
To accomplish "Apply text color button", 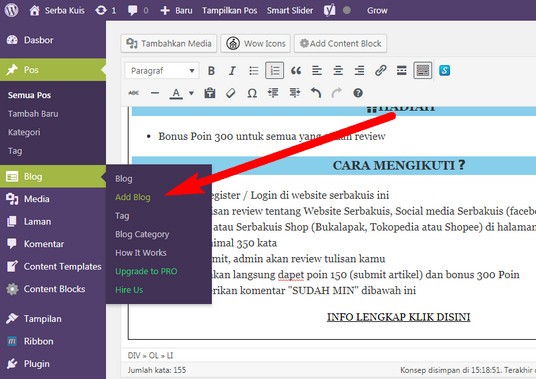I will [176, 93].
